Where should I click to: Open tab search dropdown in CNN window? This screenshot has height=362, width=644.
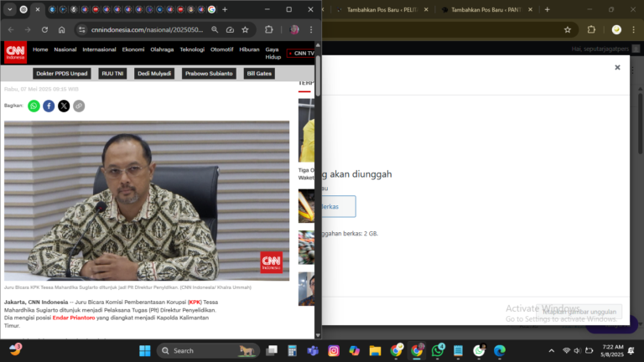coord(10,9)
